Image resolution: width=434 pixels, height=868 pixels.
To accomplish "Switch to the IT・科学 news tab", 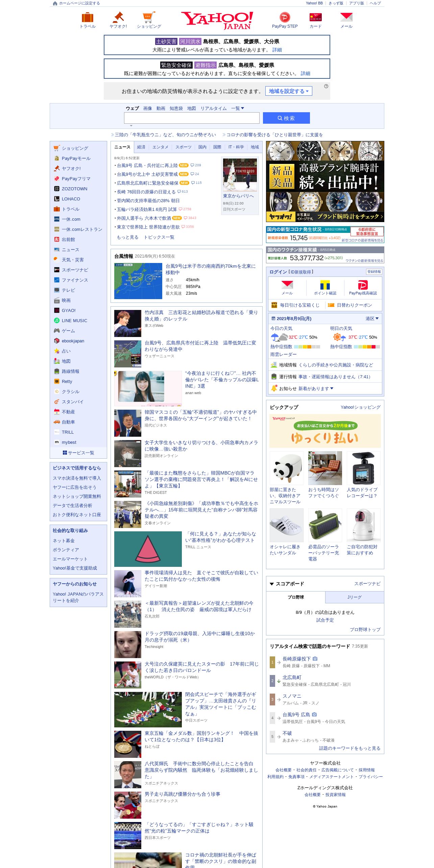I will (x=236, y=147).
